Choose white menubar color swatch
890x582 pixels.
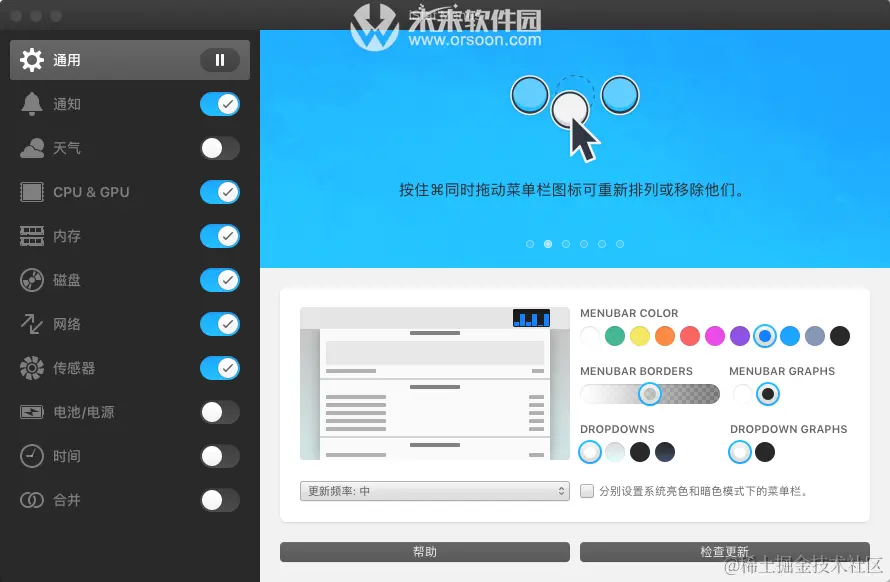[x=590, y=336]
